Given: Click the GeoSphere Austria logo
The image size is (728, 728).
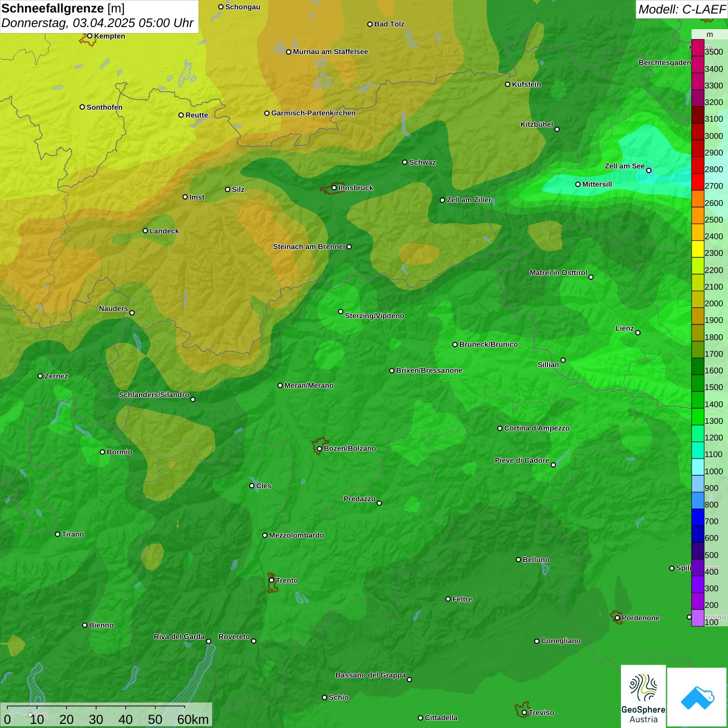Looking at the screenshot, I should click(x=643, y=696).
